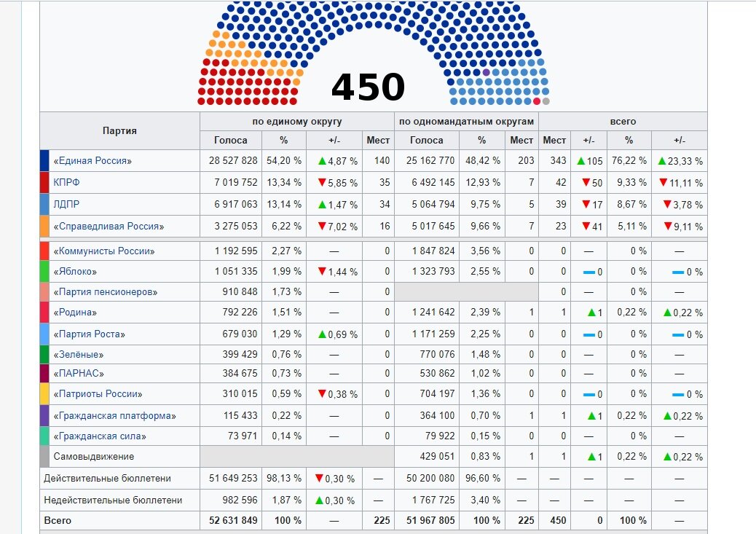Click red arrow beside valid ballots 0,30 %
Viewport: 756px width, 534px height.
(x=319, y=478)
